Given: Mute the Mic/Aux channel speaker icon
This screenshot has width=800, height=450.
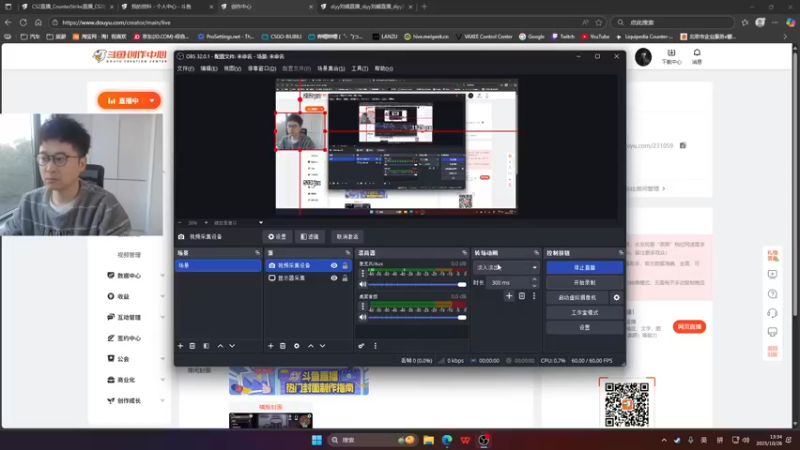Looking at the screenshot, I should click(363, 284).
